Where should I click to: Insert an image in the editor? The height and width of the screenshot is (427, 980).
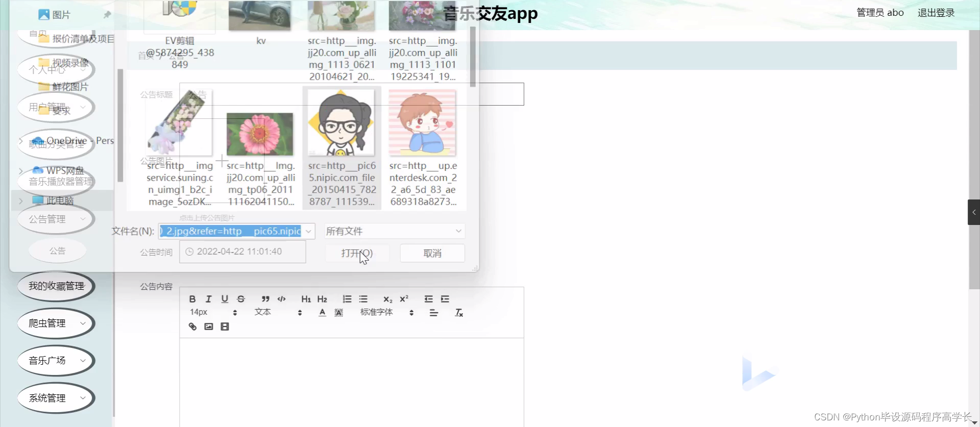209,326
